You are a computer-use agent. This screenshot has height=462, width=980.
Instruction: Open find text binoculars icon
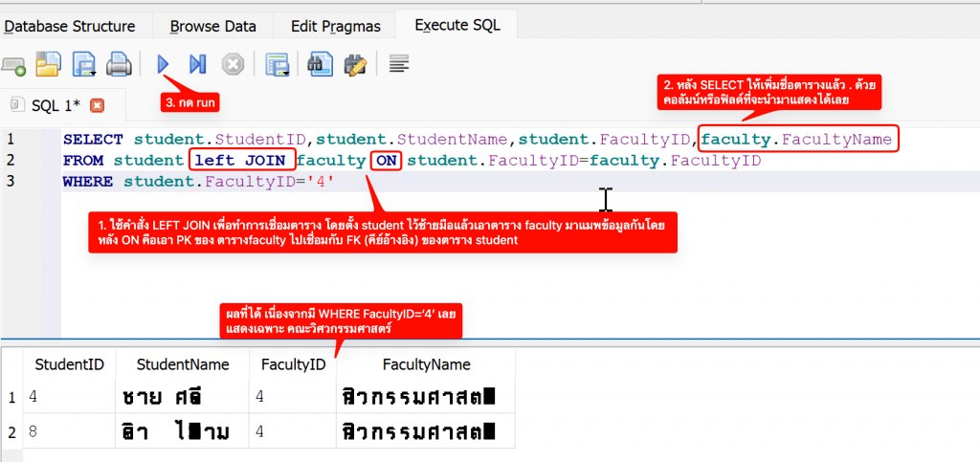tap(320, 65)
